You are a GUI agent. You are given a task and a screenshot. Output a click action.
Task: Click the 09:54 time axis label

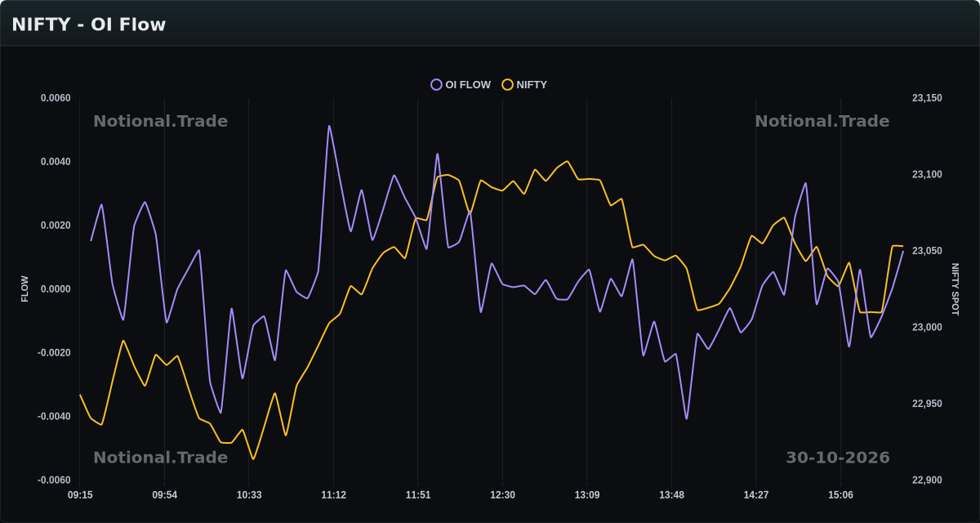[x=164, y=495]
